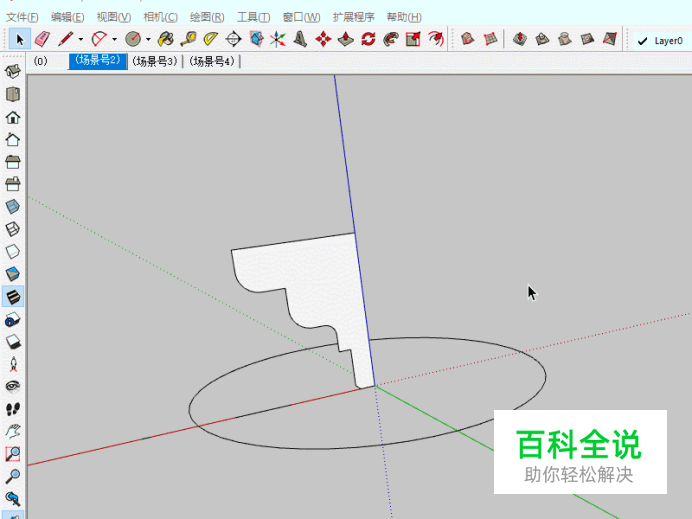This screenshot has height=519, width=692.
Task: Select the Push/Pull tool
Action: 346,39
